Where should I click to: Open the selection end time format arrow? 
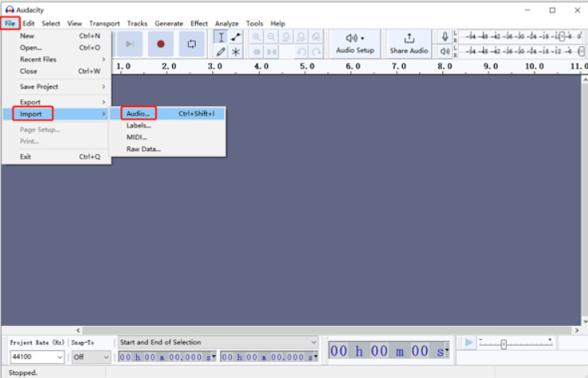click(316, 356)
